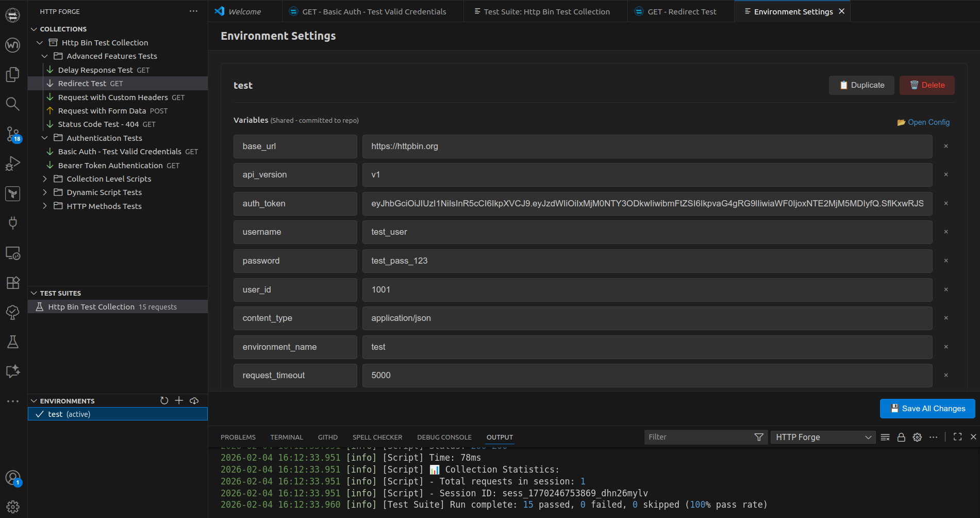
Task: Add a new environment with the plus icon
Action: click(x=179, y=400)
